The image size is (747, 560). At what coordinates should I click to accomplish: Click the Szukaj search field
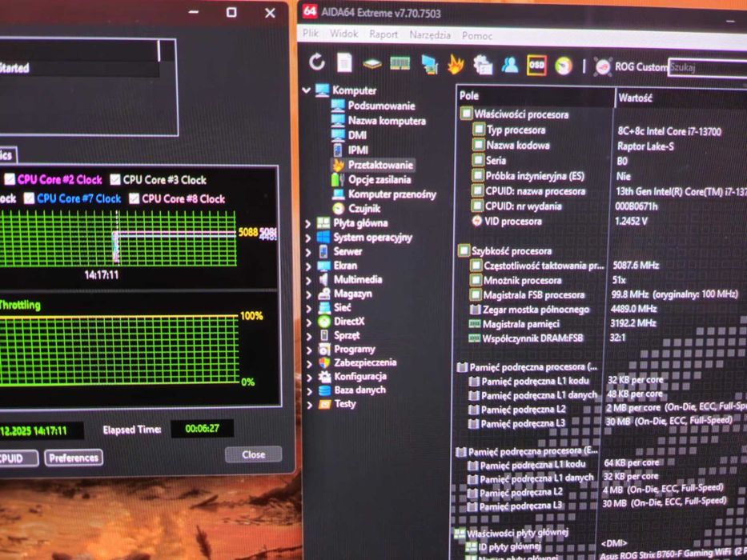pyautogui.click(x=708, y=67)
